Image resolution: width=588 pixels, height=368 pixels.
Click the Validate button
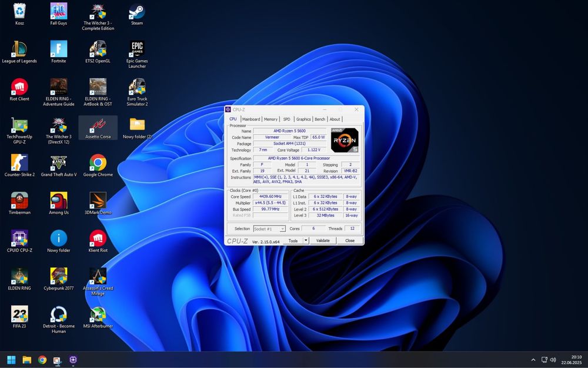(x=323, y=241)
